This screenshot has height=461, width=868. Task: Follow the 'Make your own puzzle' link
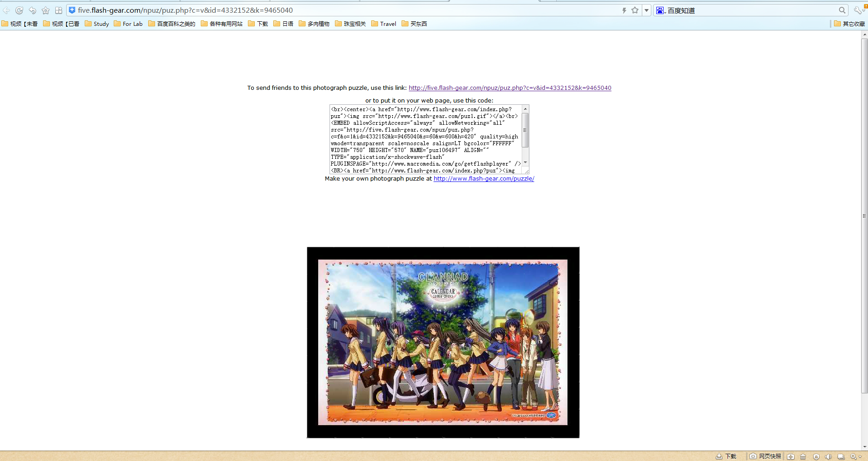point(484,179)
